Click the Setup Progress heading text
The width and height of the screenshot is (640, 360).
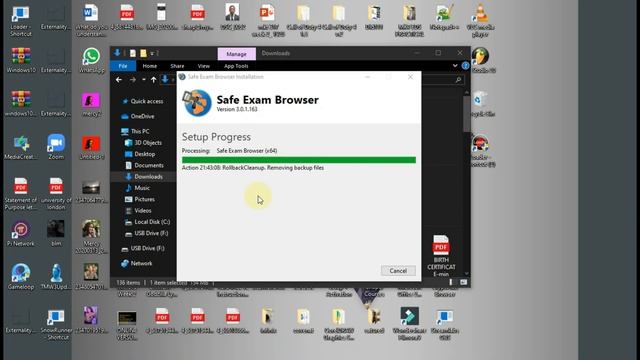(216, 137)
